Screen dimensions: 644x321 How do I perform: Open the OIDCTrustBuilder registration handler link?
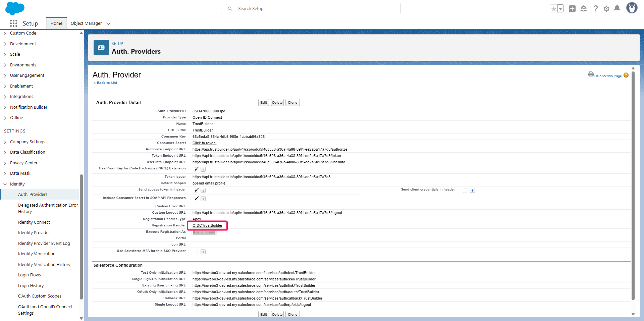(x=207, y=225)
